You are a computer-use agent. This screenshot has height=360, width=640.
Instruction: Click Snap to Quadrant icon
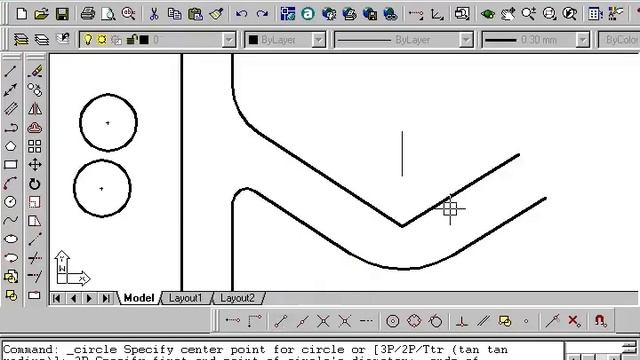click(x=414, y=321)
